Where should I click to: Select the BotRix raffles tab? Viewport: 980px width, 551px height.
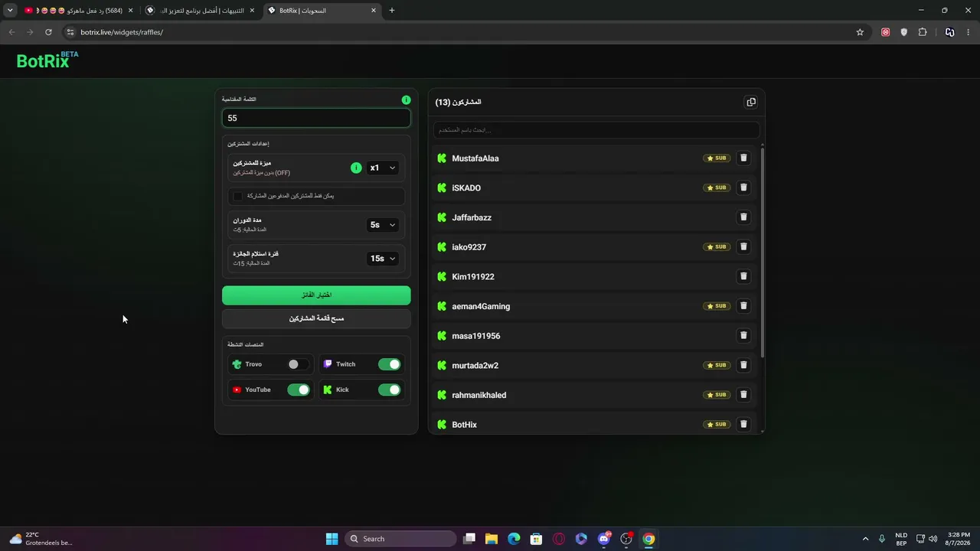click(x=322, y=11)
